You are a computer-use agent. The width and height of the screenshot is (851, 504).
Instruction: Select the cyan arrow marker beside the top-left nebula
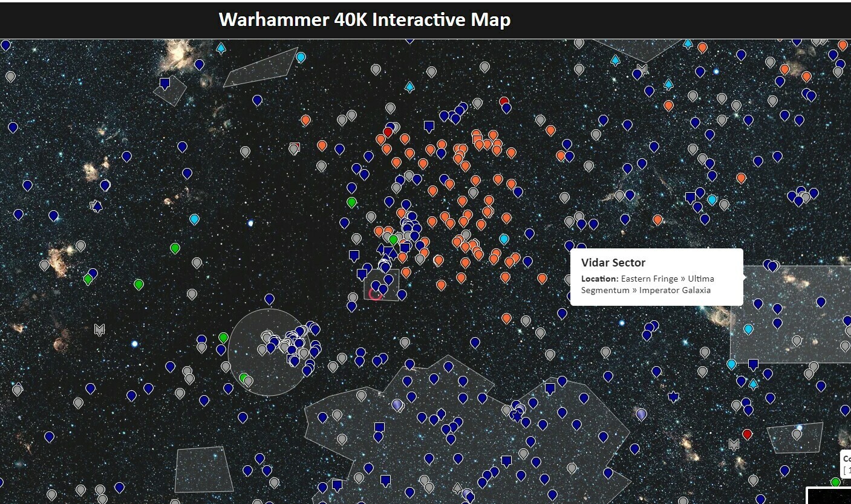coord(221,48)
